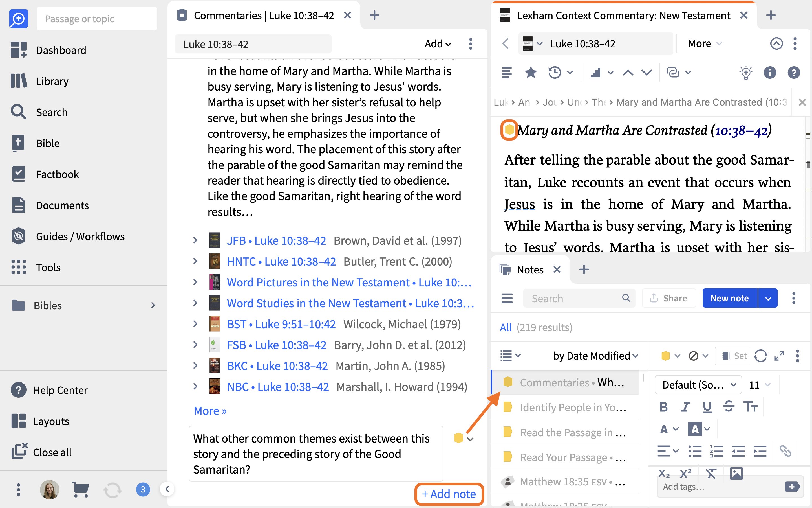
Task: Click the Search sidebar icon
Action: point(18,112)
